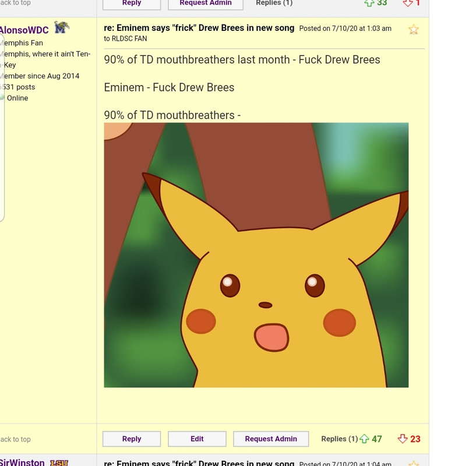The height and width of the screenshot is (466, 476).
Task: Click the 'Memphis Fan' label
Action: pyautogui.click(x=21, y=43)
